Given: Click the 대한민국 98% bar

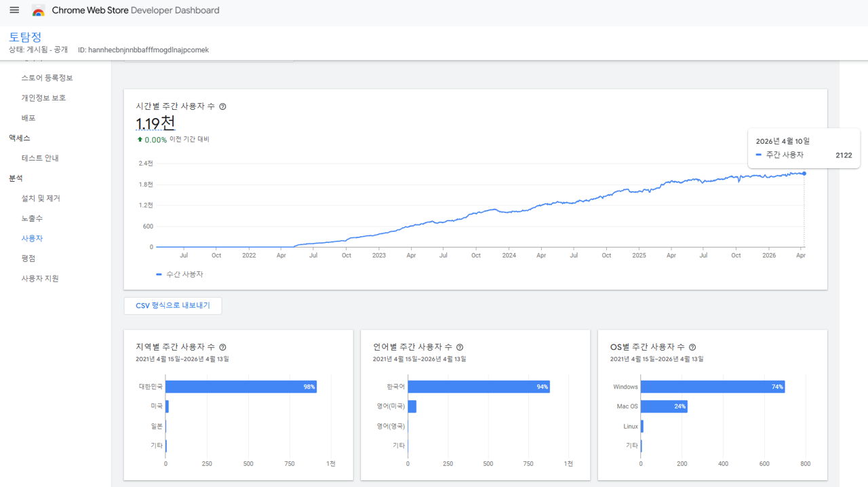Looking at the screenshot, I should click(x=241, y=387).
